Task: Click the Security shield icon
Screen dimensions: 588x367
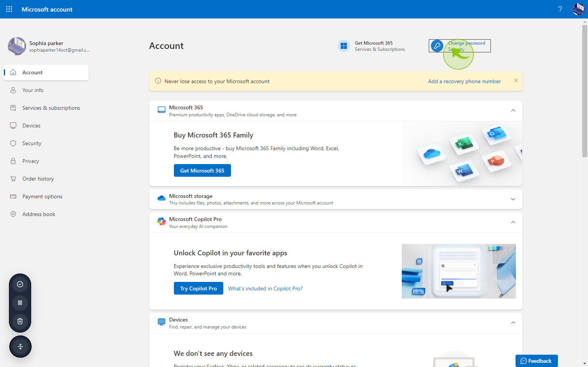Action: point(13,143)
